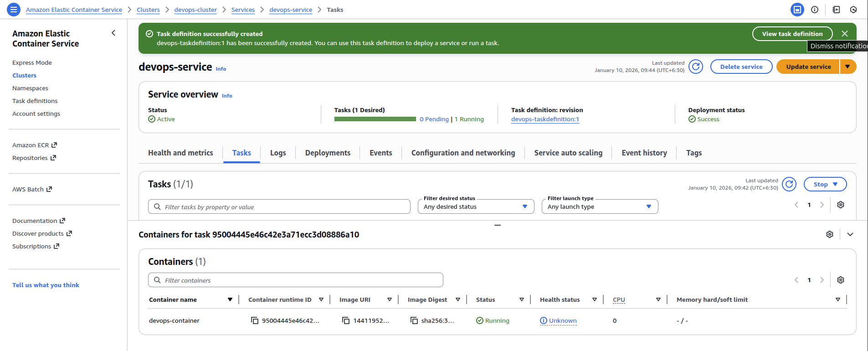This screenshot has height=351, width=868.
Task: Open Update service dropdown arrow
Action: coord(847,67)
